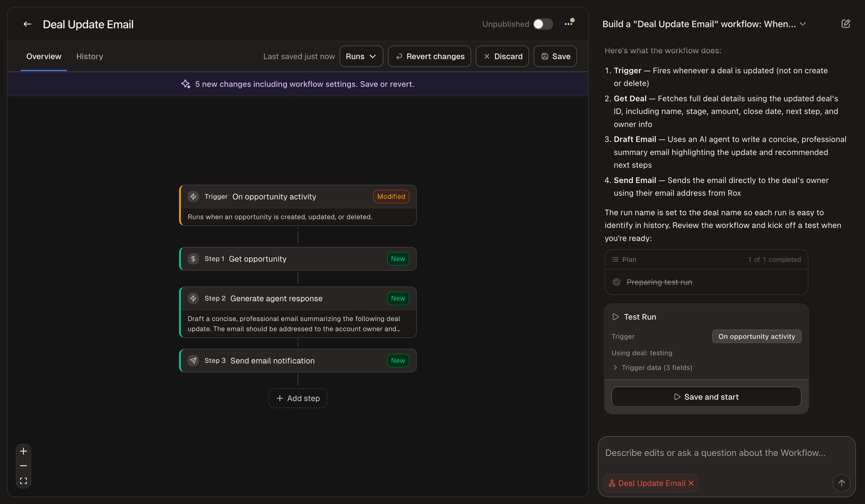Viewport: 865px width, 504px height.
Task: Click the Revert changes button
Action: click(430, 56)
